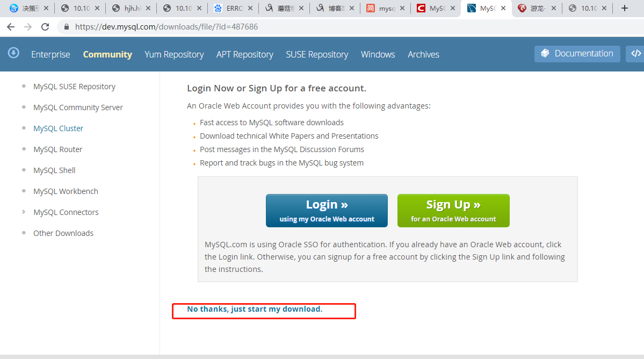Click the MySQL downloads circle icon in navbar

(13, 53)
